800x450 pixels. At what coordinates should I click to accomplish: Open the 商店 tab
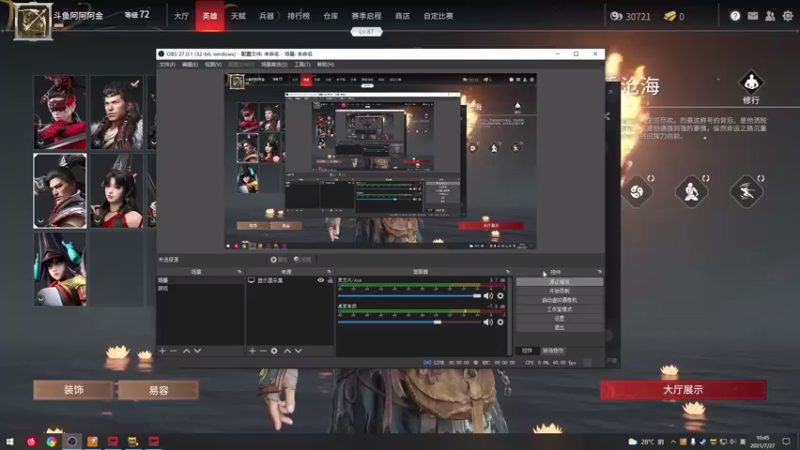402,16
